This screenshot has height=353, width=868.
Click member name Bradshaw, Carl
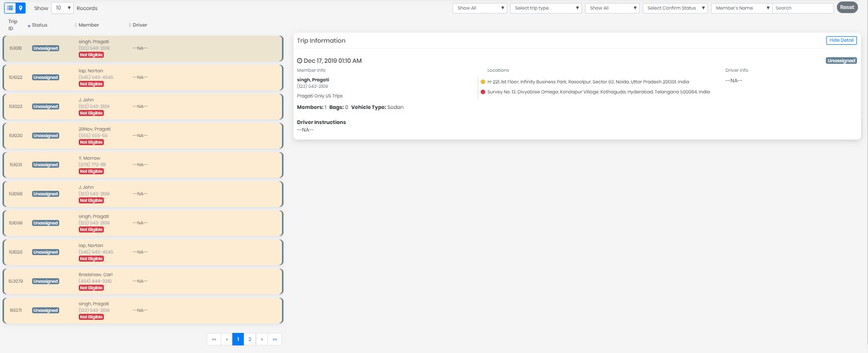tap(95, 275)
